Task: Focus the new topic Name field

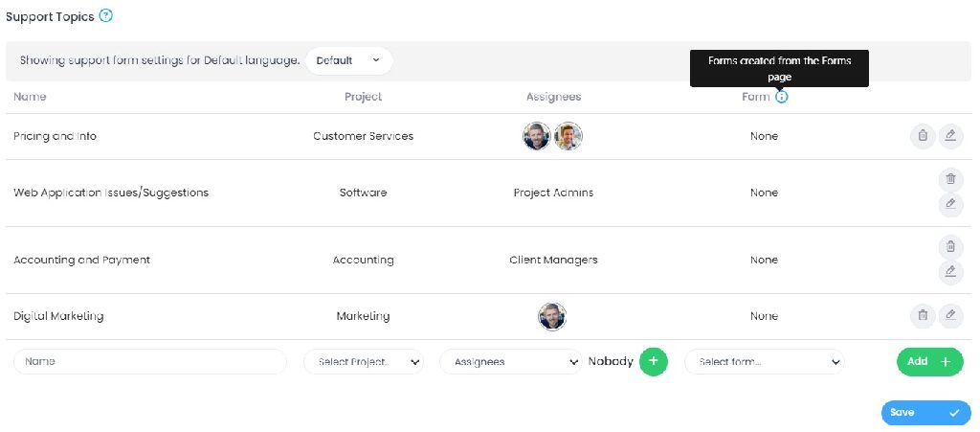Action: coord(150,362)
